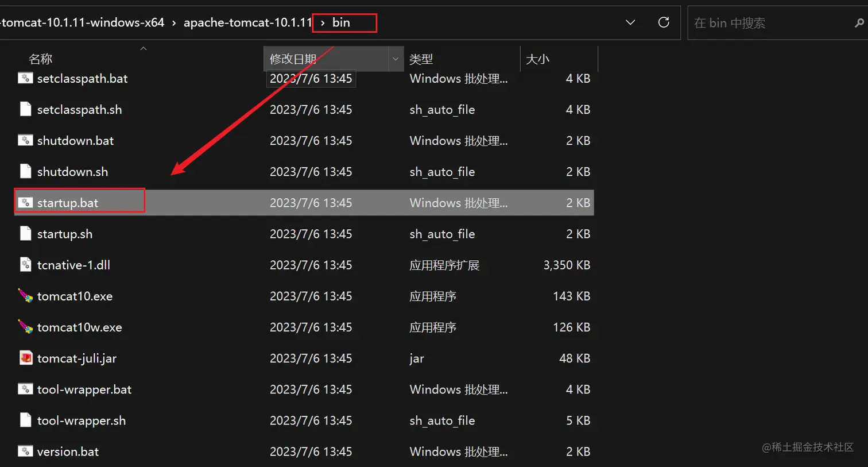Select the tomcat-juli.jar file name
This screenshot has width=868, height=467.
point(77,358)
